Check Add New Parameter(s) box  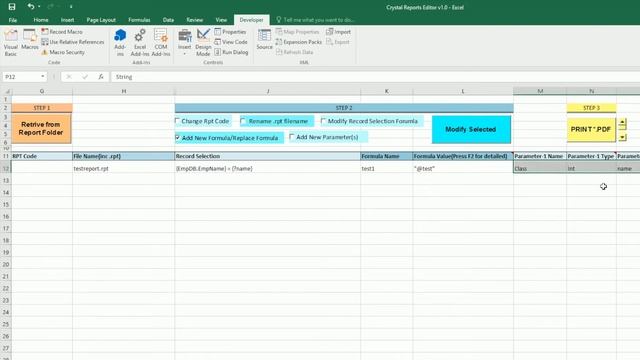(292, 137)
